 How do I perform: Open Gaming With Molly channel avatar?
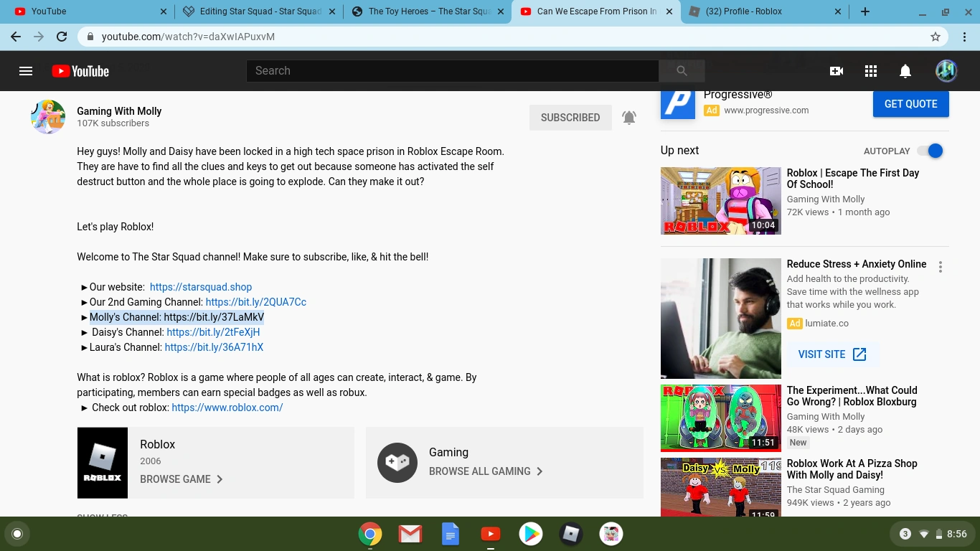click(48, 117)
